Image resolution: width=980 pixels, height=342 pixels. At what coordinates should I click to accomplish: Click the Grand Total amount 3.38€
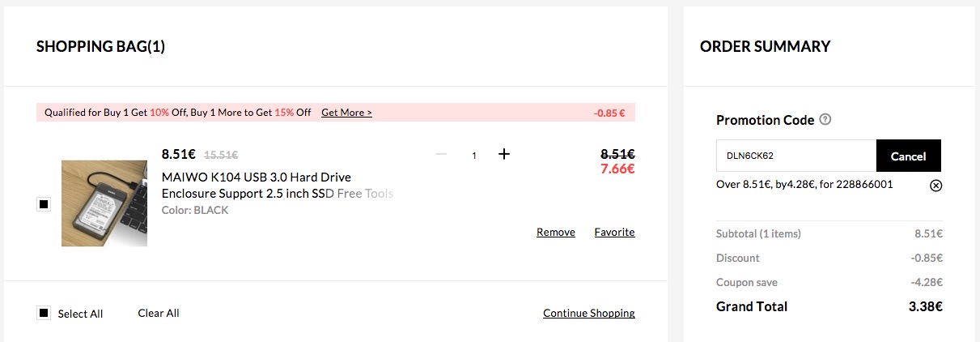[x=925, y=306]
